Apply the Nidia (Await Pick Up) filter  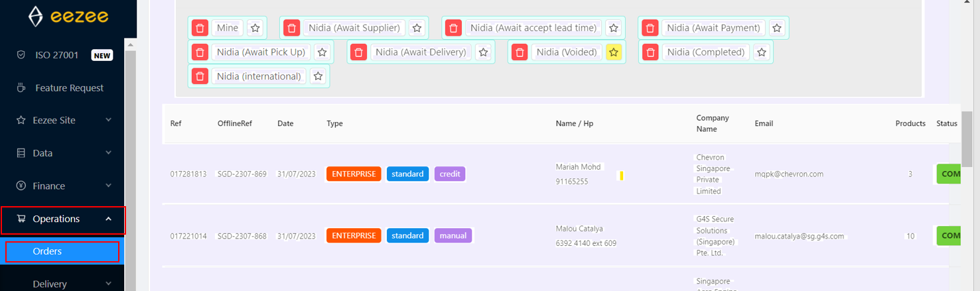pos(261,52)
